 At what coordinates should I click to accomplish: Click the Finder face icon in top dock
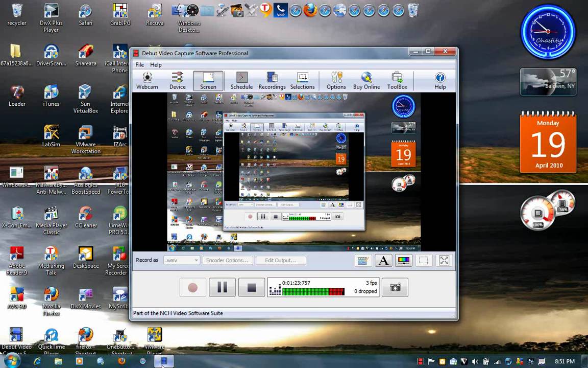click(178, 10)
